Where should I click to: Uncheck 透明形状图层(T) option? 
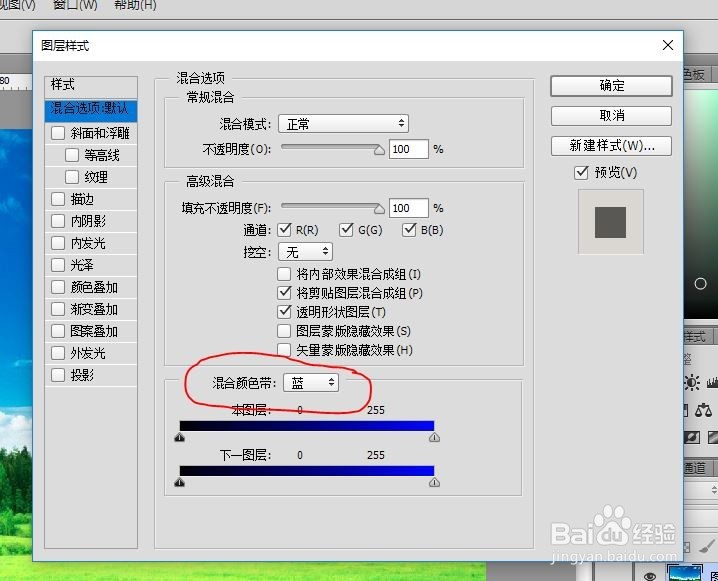point(284,312)
